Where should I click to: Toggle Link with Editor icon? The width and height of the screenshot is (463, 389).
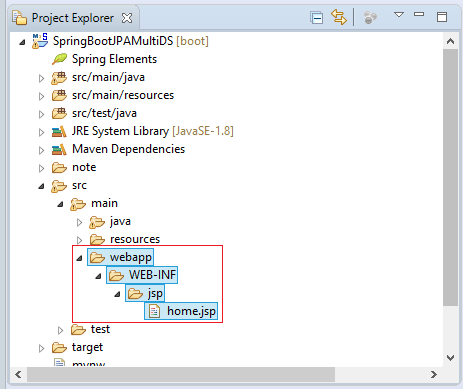(339, 17)
